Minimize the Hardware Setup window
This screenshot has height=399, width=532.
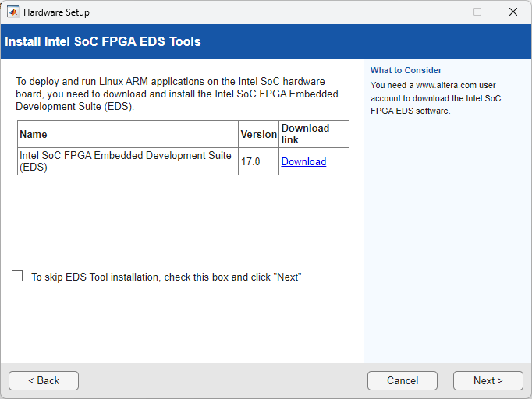(442, 12)
